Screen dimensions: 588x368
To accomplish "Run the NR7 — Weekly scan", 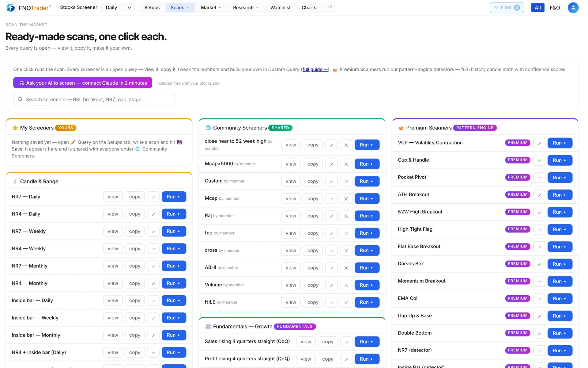I will click(x=174, y=232).
